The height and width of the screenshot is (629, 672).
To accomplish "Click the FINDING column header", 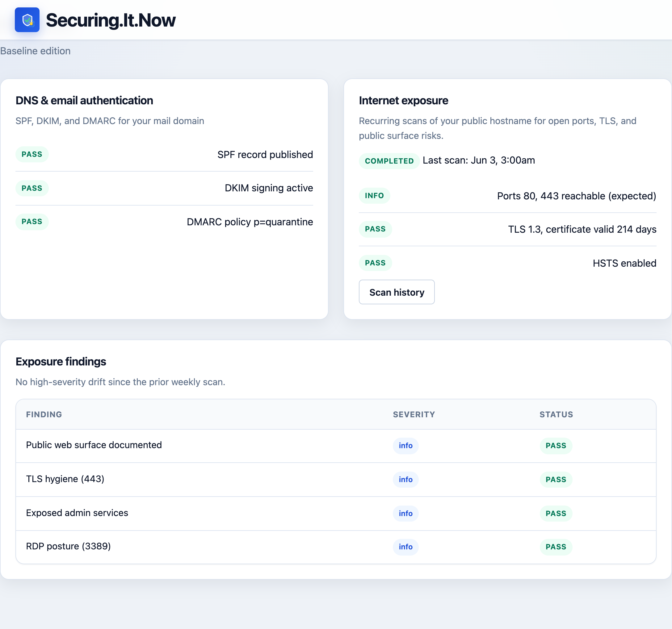I will [x=44, y=414].
